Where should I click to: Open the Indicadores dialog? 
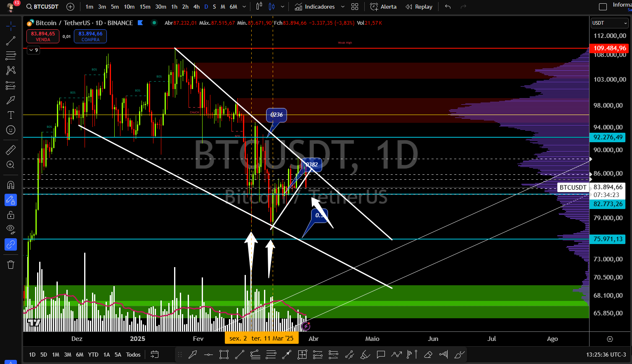pyautogui.click(x=315, y=7)
